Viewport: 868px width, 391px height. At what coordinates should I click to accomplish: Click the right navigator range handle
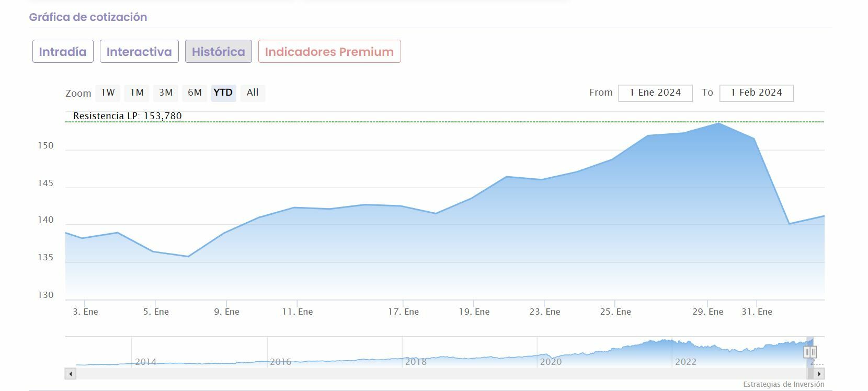813,352
